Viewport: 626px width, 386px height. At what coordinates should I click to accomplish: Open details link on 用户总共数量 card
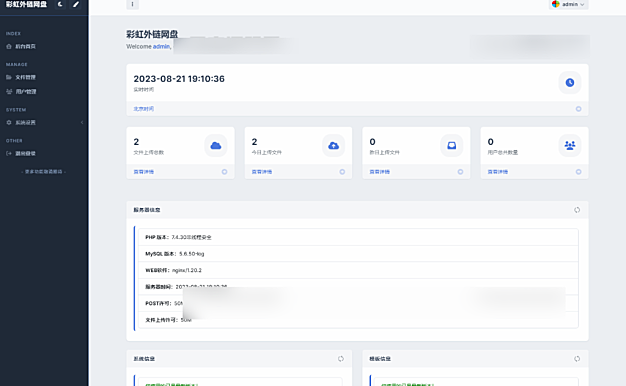(x=498, y=172)
